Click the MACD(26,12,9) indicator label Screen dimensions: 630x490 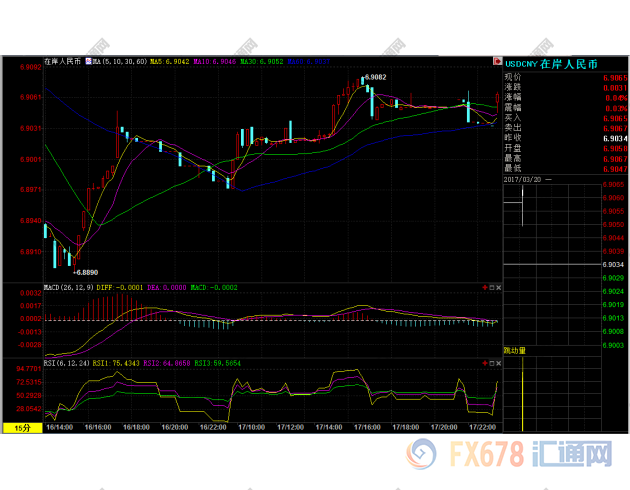pos(69,288)
